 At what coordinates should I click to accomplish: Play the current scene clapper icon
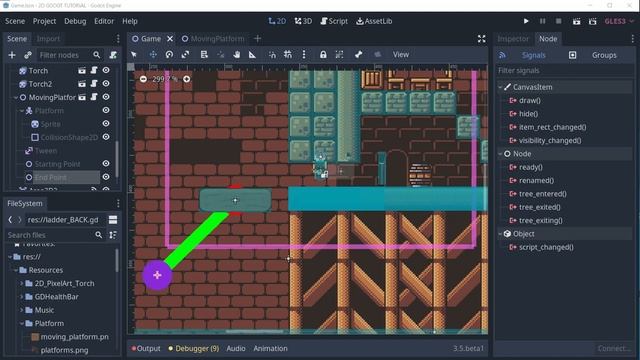click(576, 21)
